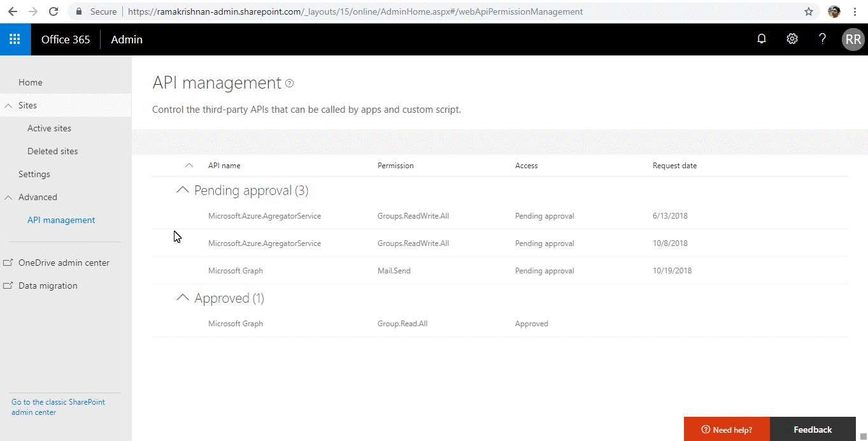Open Deleted sites
The height and width of the screenshot is (441, 868).
pyautogui.click(x=53, y=151)
